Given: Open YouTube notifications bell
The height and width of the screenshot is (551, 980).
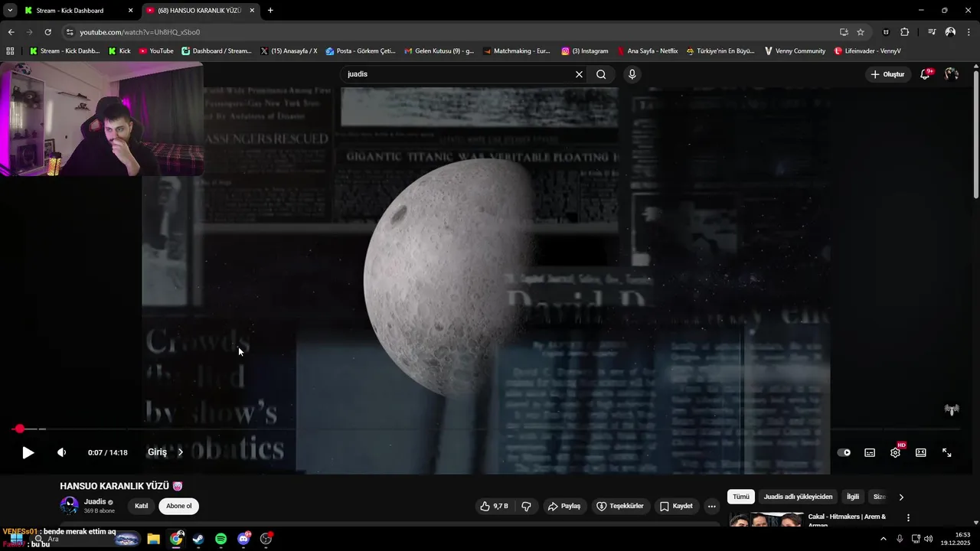Looking at the screenshot, I should coord(925,74).
